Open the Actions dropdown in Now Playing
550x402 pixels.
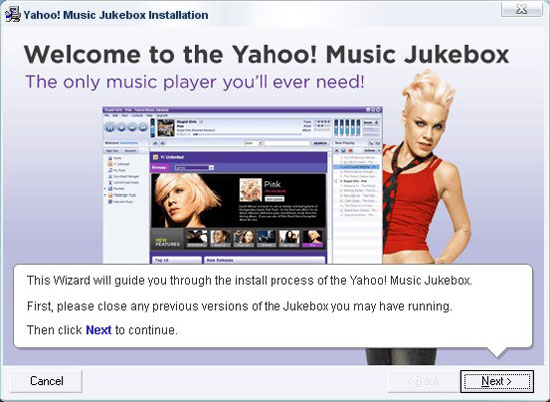click(372, 150)
